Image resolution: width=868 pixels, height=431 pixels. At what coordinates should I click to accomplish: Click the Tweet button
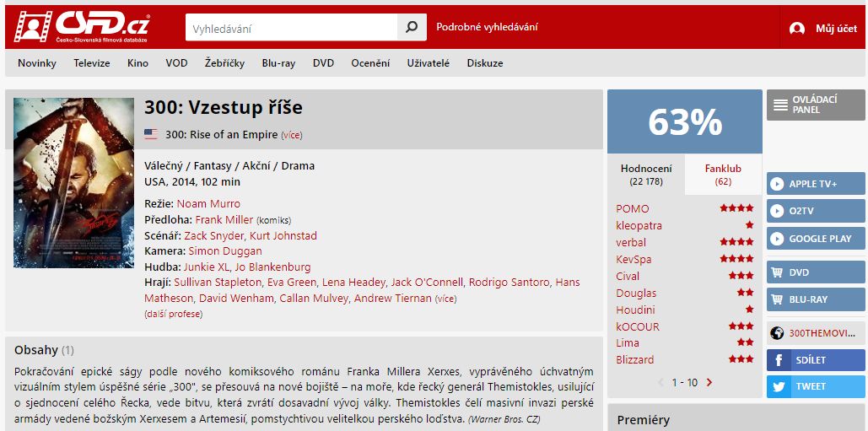point(816,387)
